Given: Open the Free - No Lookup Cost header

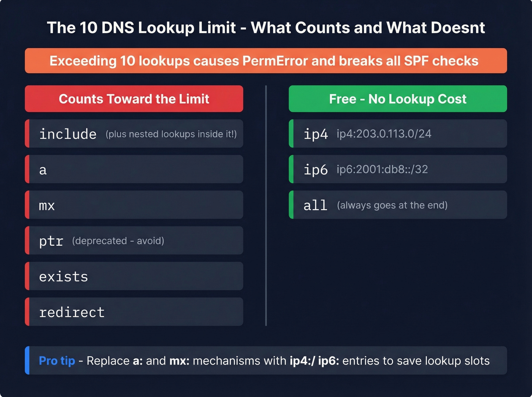Looking at the screenshot, I should [397, 99].
